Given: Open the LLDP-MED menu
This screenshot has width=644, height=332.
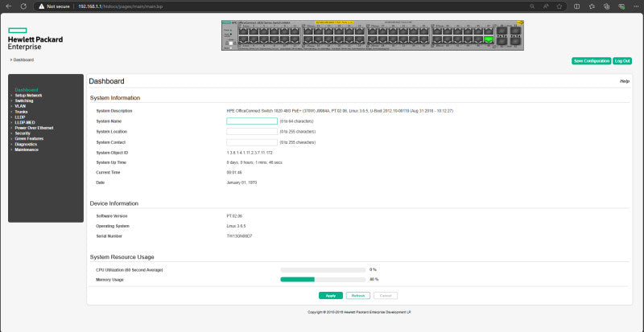Looking at the screenshot, I should 25,122.
